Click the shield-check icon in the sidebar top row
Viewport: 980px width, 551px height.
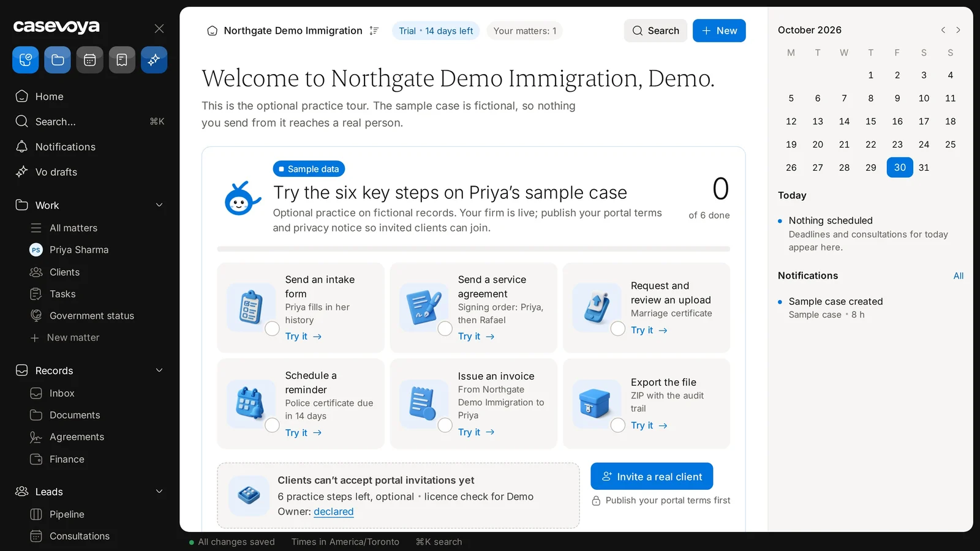26,60
